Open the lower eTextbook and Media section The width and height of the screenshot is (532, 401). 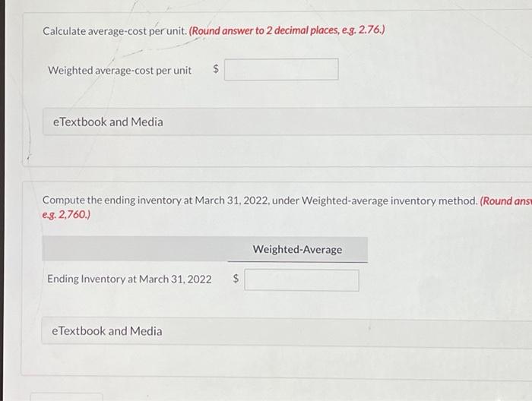[x=287, y=331]
